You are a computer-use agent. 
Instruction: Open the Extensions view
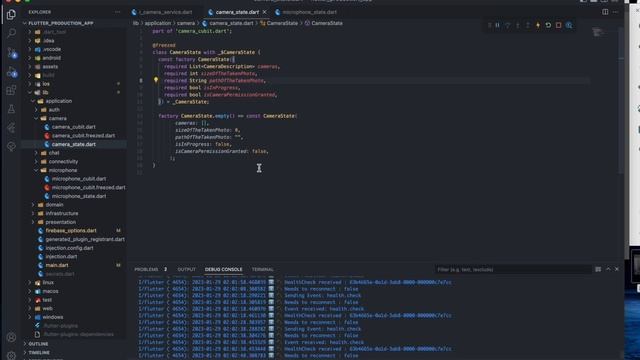point(11,90)
